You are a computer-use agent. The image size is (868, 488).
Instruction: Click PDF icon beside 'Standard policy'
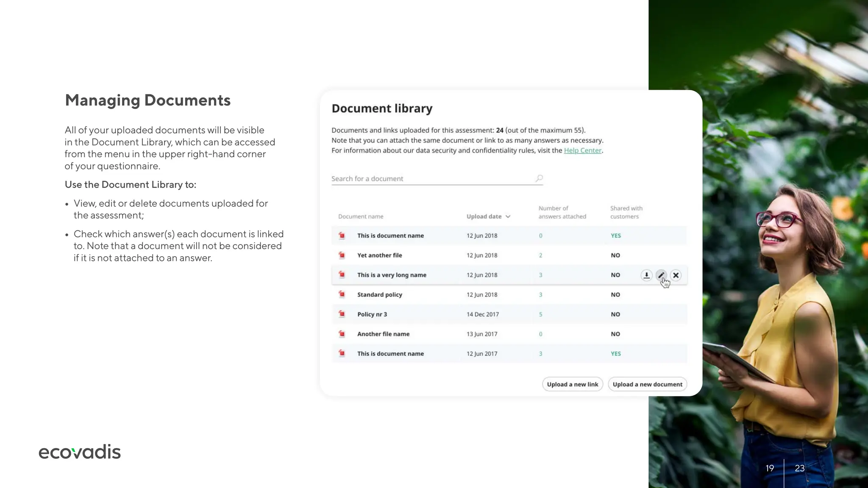click(342, 294)
